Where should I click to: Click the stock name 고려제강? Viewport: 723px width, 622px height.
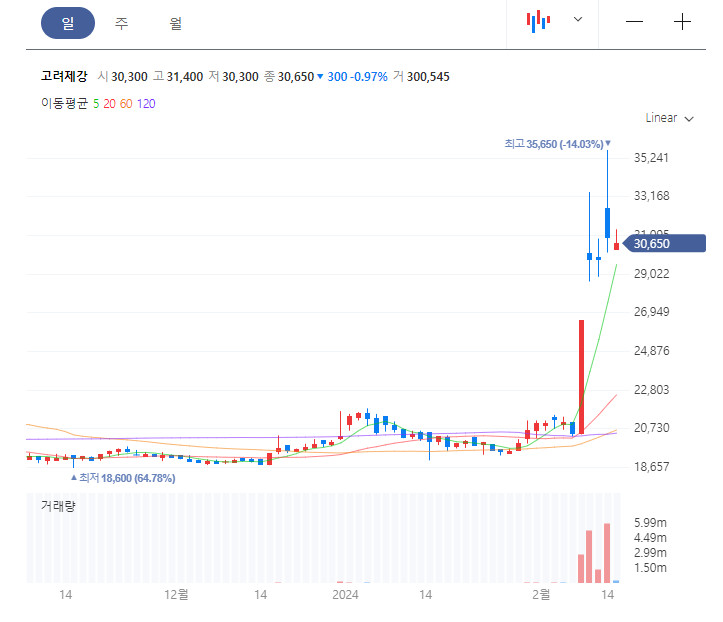pyautogui.click(x=64, y=76)
